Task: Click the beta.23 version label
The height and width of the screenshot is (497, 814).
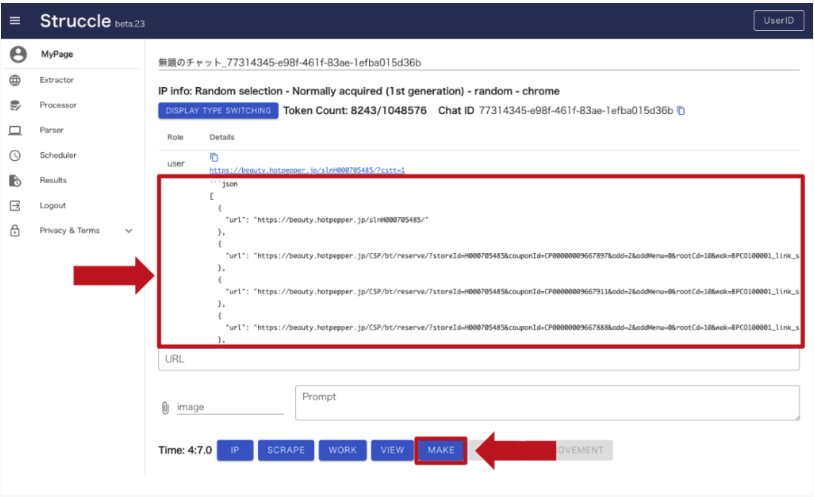Action: 130,24
